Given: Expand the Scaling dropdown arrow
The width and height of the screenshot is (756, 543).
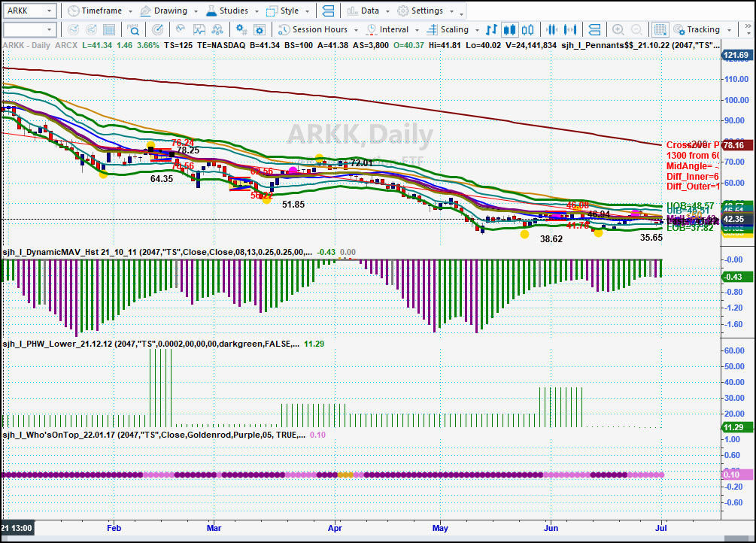Looking at the screenshot, I should pyautogui.click(x=478, y=30).
